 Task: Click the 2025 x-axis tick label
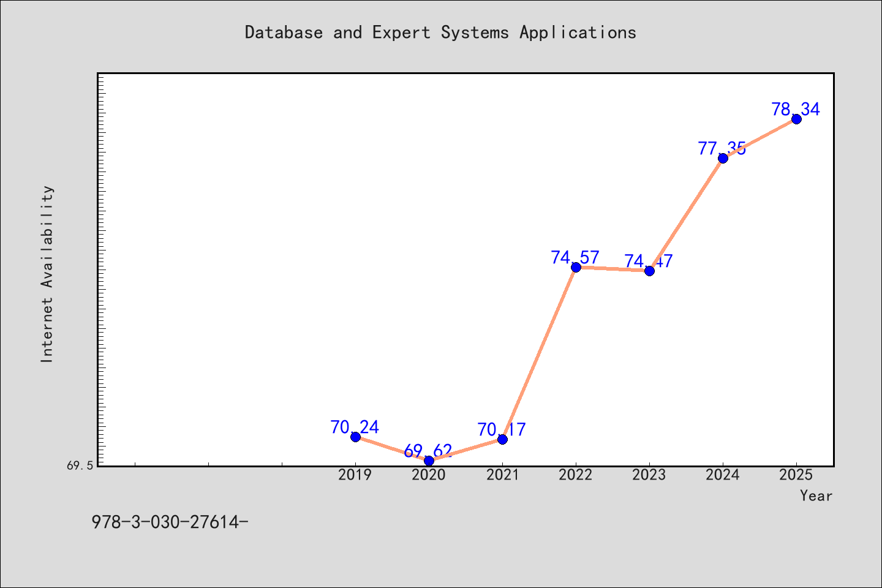tap(796, 475)
